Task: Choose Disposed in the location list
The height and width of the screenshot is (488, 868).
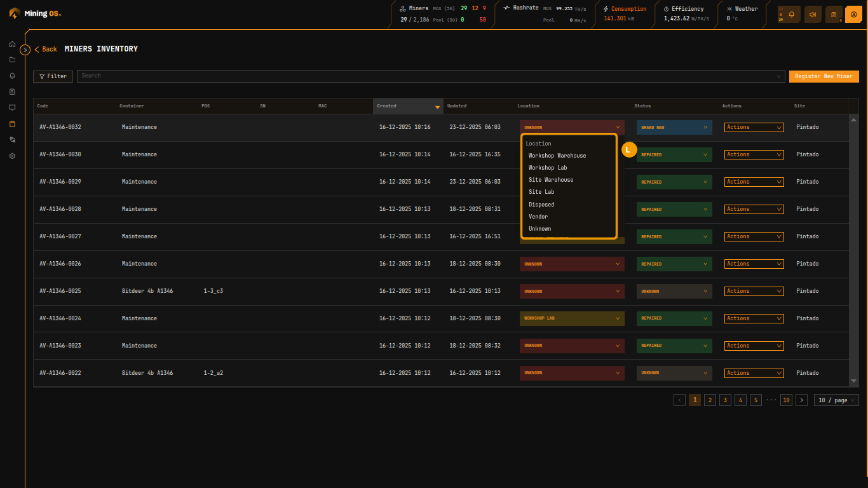Action: point(541,205)
